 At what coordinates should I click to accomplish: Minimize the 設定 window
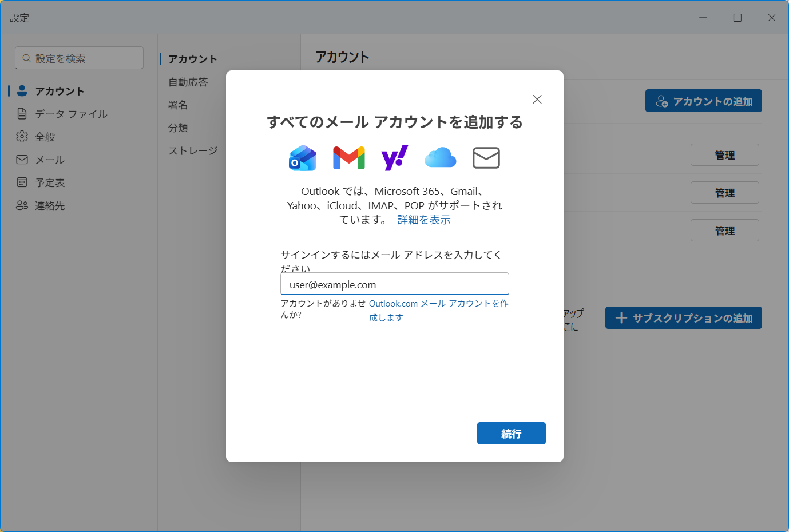[x=703, y=18]
